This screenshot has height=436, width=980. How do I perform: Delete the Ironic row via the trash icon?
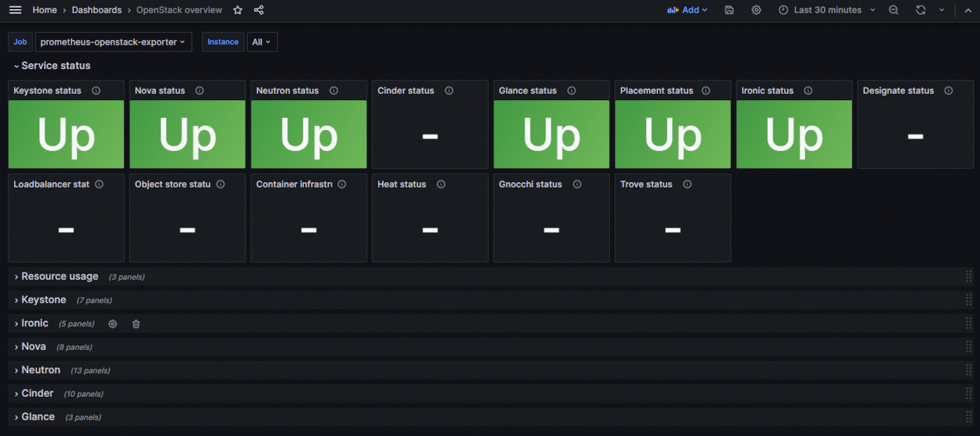(x=136, y=324)
